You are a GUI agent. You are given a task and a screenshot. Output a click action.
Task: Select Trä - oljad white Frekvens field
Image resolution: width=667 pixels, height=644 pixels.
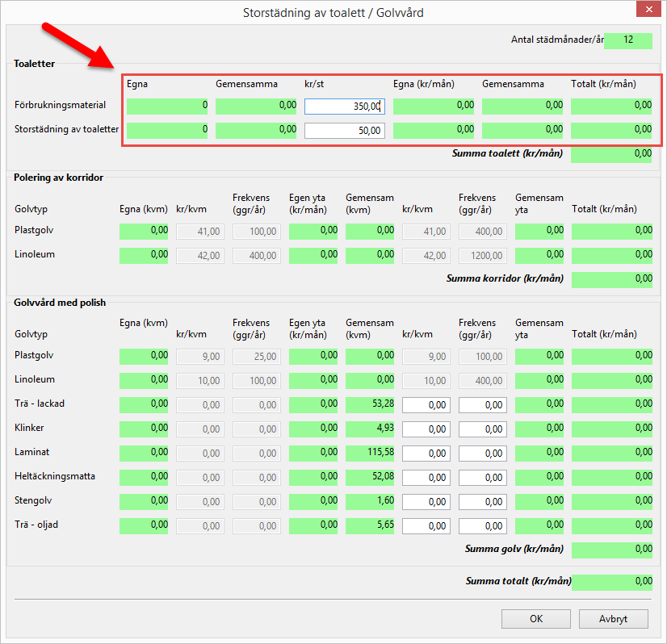(483, 525)
